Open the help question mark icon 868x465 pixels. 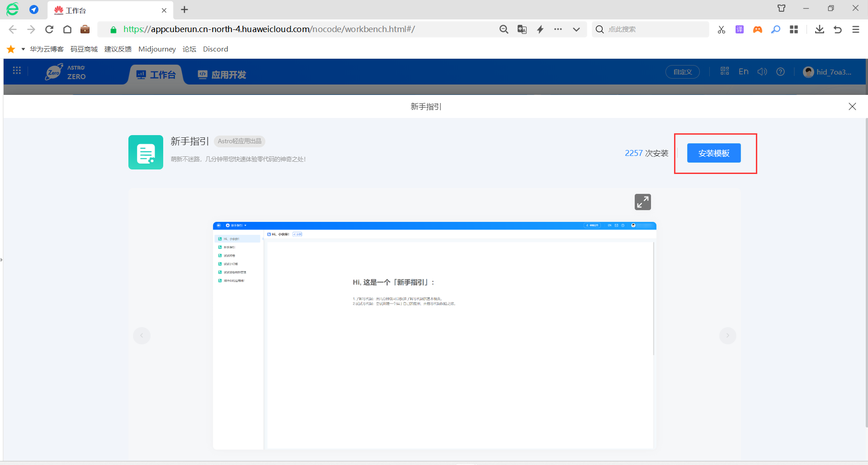(780, 71)
